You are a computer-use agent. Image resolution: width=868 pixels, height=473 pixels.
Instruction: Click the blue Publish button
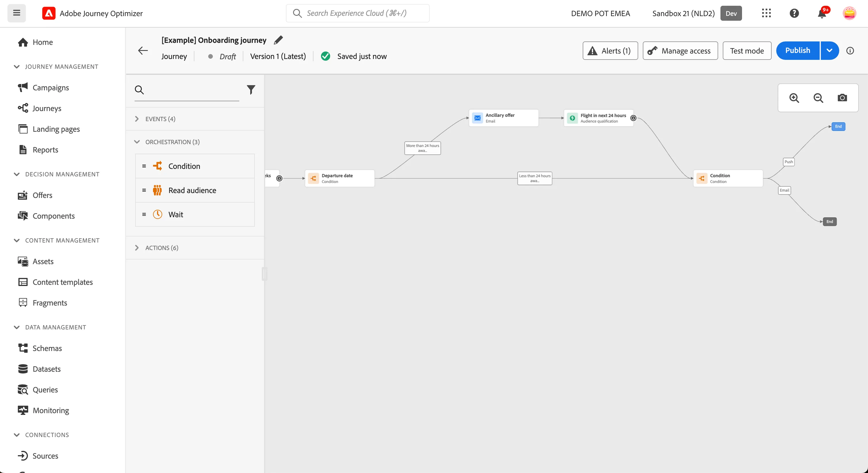(798, 51)
